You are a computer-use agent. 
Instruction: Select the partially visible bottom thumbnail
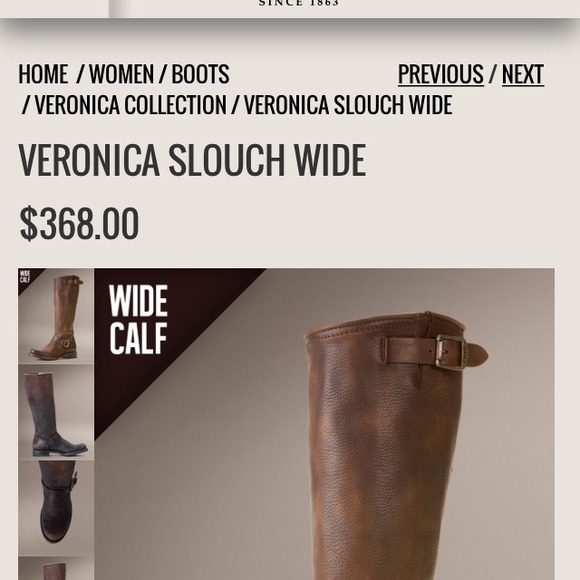56,569
